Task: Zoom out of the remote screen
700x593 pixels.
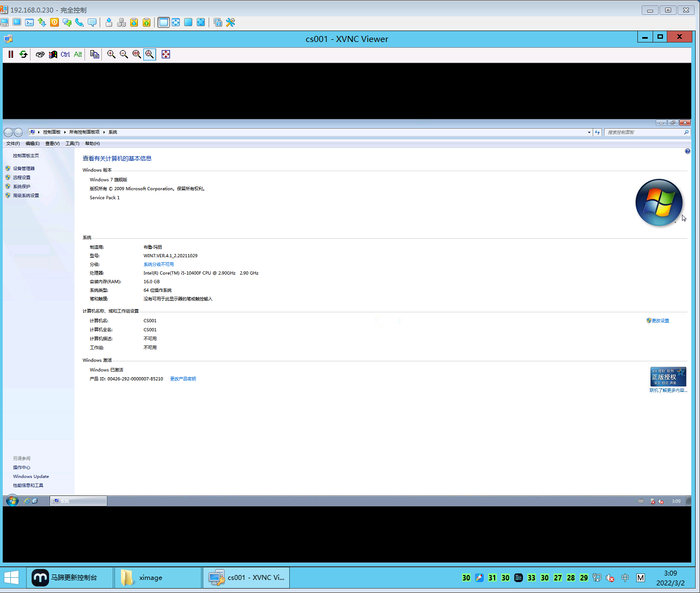Action: (124, 55)
